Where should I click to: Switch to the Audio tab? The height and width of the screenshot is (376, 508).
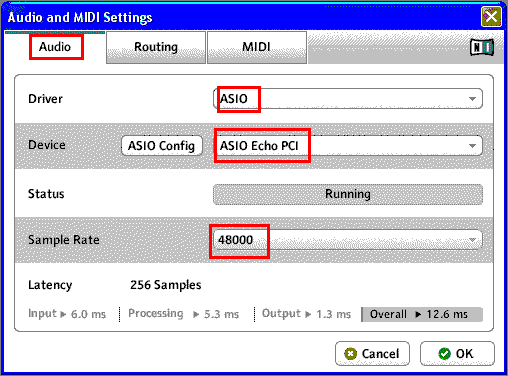click(55, 47)
